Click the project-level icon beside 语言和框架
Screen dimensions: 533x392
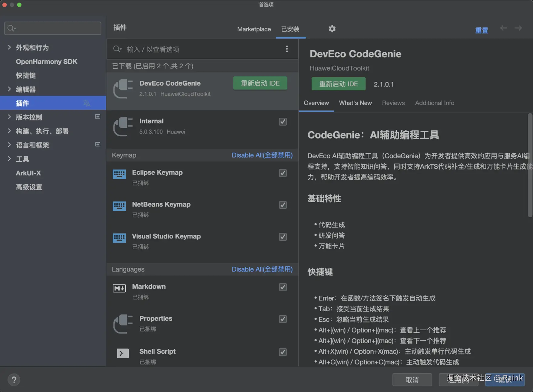[98, 144]
